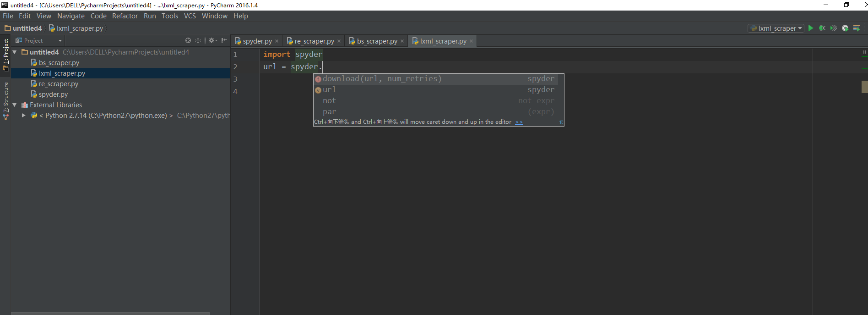Choose download(url, num_retries) completion suggestion
This screenshot has width=868, height=315.
point(436,79)
